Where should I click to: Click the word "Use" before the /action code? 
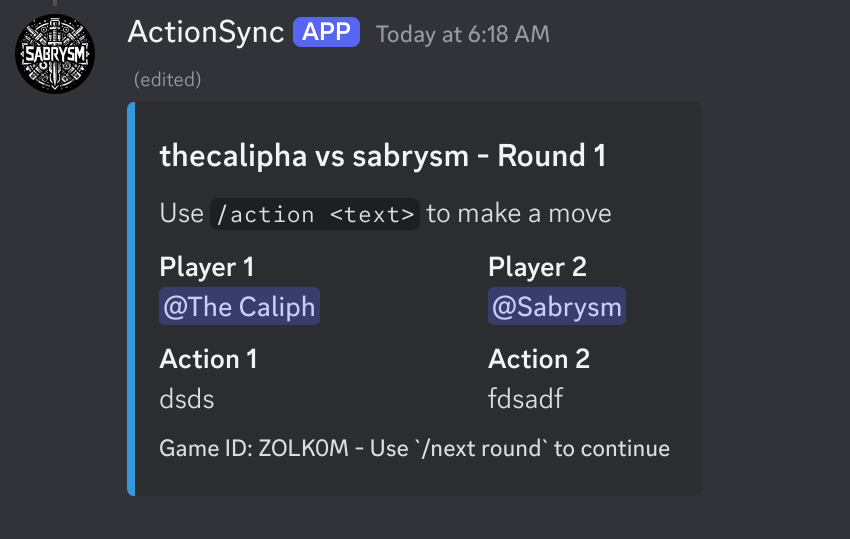tap(181, 214)
